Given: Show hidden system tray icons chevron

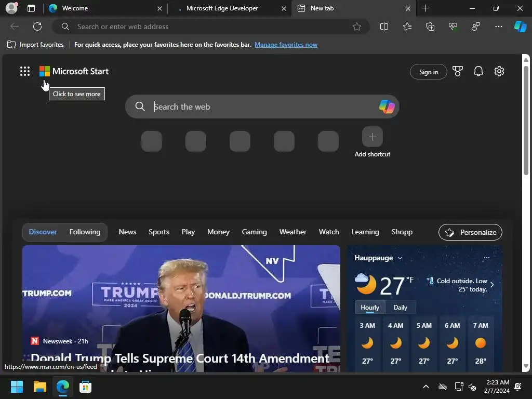Looking at the screenshot, I should point(426,387).
